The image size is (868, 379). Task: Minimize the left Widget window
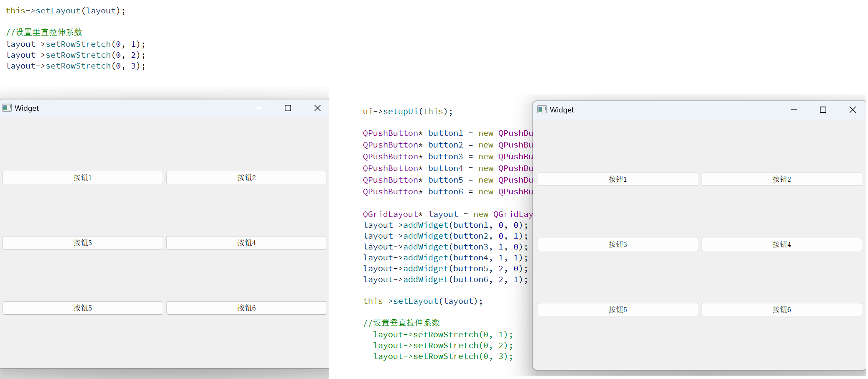(259, 108)
